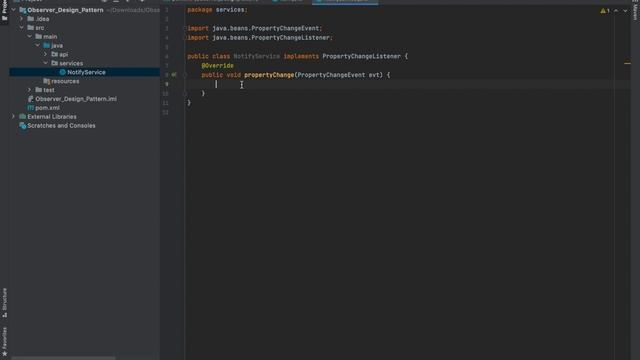Click the greyed NotifyService class name in code
This screenshot has height=360, width=640.
pos(257,56)
